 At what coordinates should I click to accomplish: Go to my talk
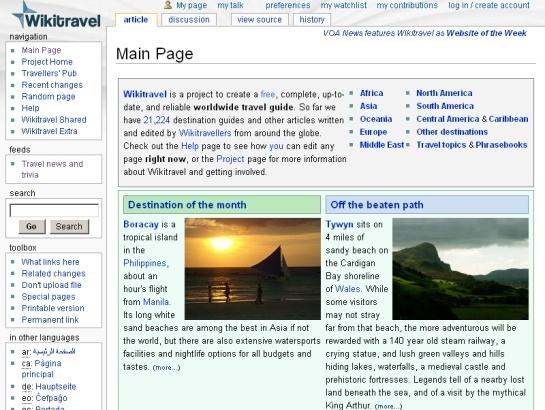230,5
